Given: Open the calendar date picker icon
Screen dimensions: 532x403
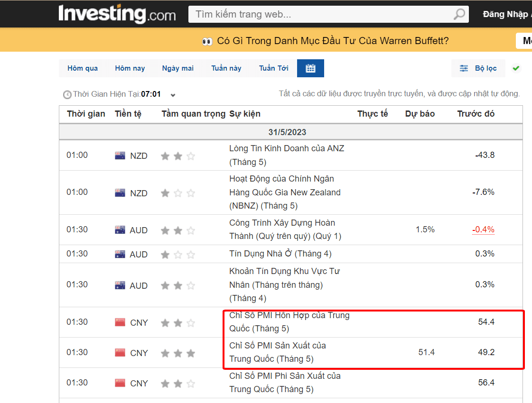Looking at the screenshot, I should click(310, 68).
